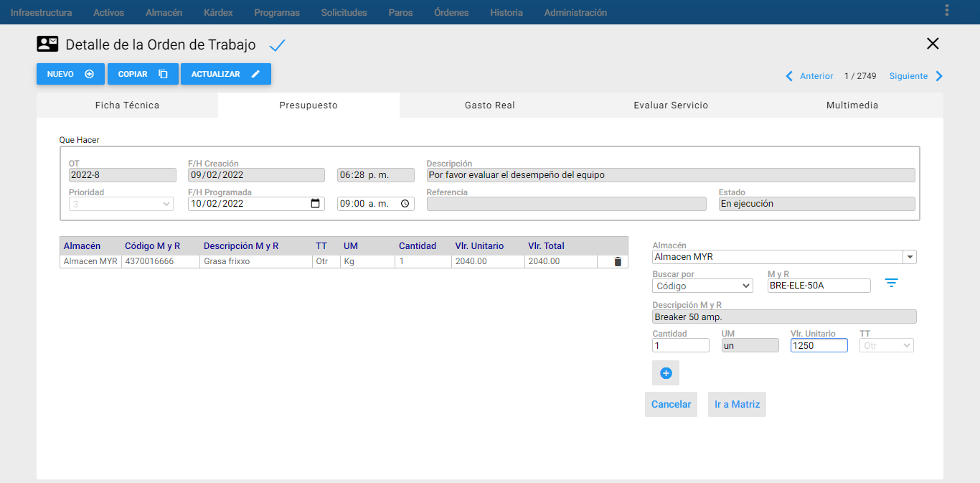Open the Administración menu

[x=575, y=12]
